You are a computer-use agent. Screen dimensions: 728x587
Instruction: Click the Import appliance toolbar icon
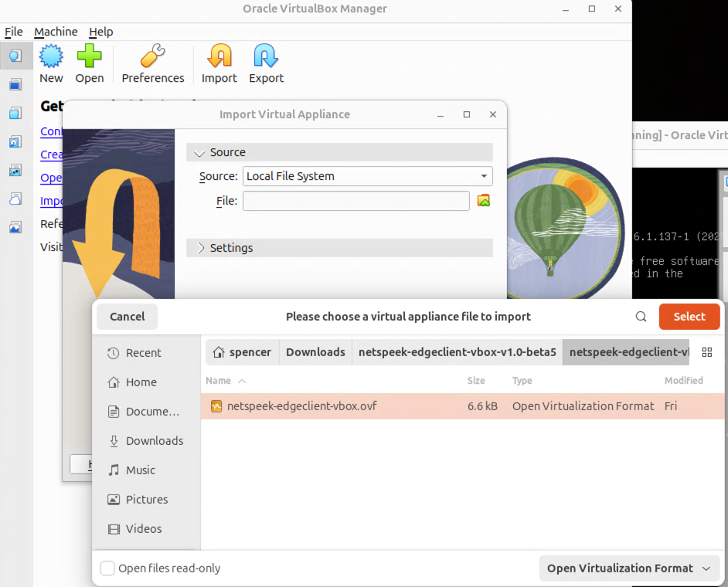(x=219, y=58)
